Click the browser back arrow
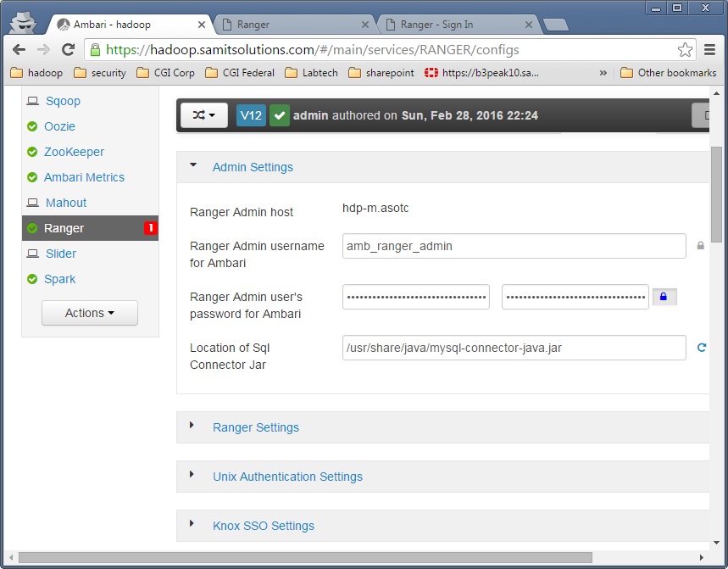 click(x=19, y=50)
